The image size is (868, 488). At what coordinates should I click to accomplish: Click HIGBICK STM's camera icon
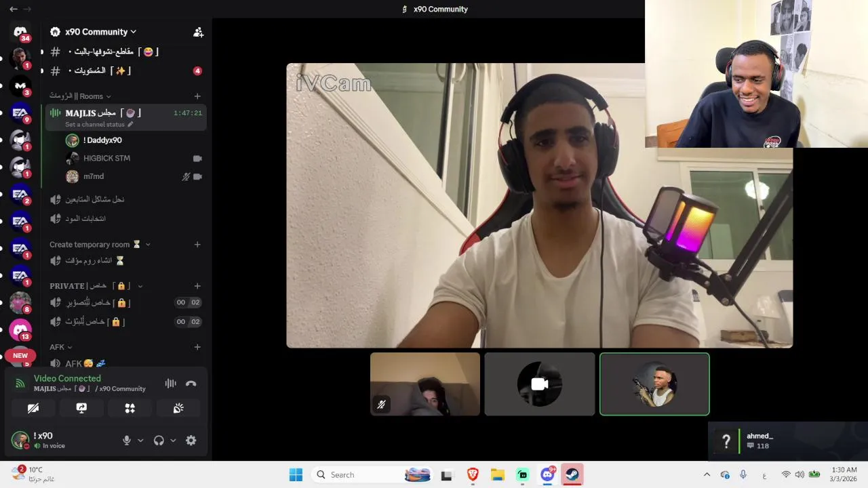(x=197, y=158)
